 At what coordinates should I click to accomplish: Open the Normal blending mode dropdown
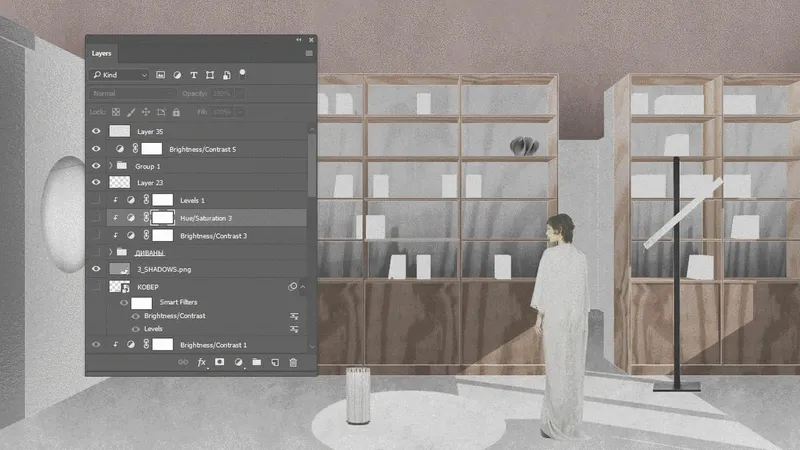[133, 93]
